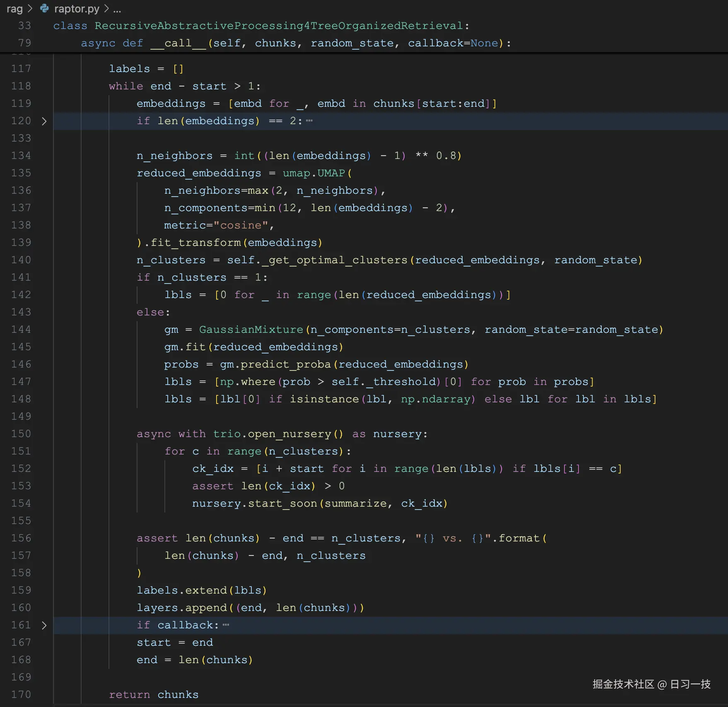Click 'nursery.start_soon' on line 154
Image resolution: width=728 pixels, height=707 pixels.
[255, 503]
